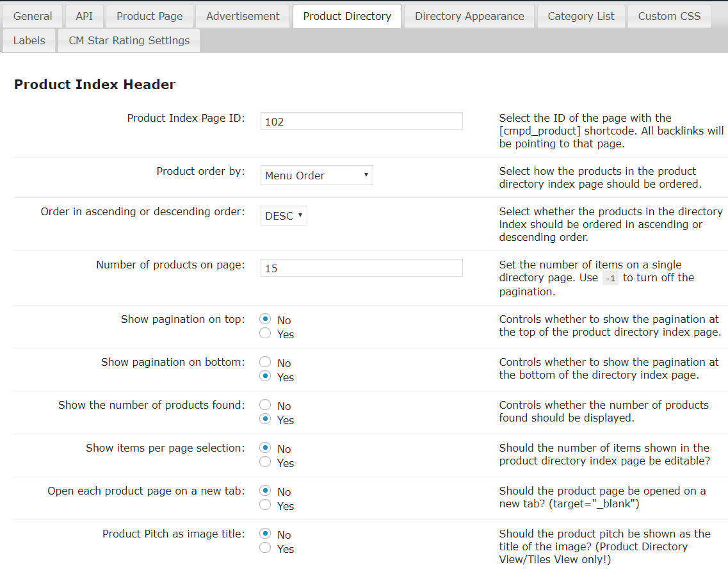Enable Yes for Product Pitch as image title
Viewport: 728px width, 574px height.
coord(265,548)
